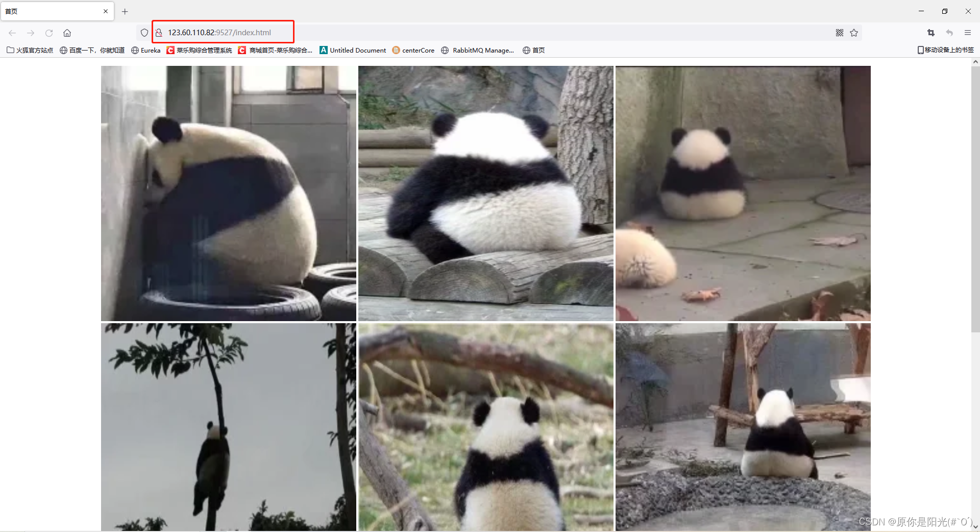
Task: Open the centerCore bookmark
Action: [x=413, y=50]
